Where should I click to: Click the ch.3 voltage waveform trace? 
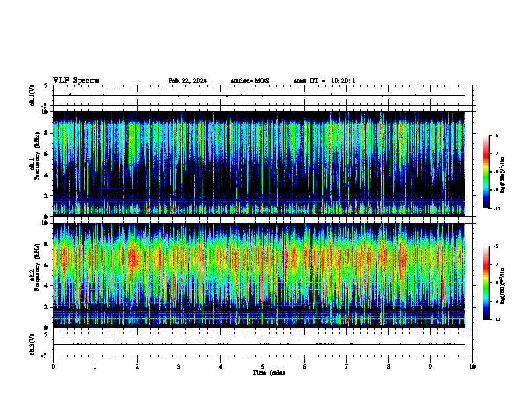pyautogui.click(x=259, y=345)
